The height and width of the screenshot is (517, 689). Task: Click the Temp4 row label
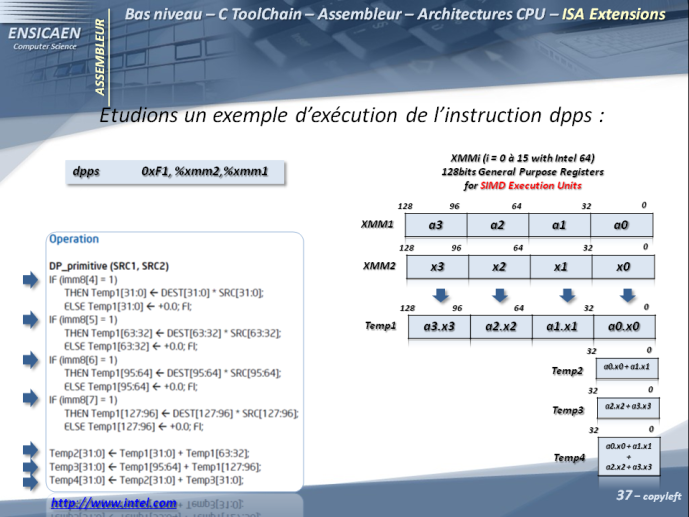(x=569, y=458)
